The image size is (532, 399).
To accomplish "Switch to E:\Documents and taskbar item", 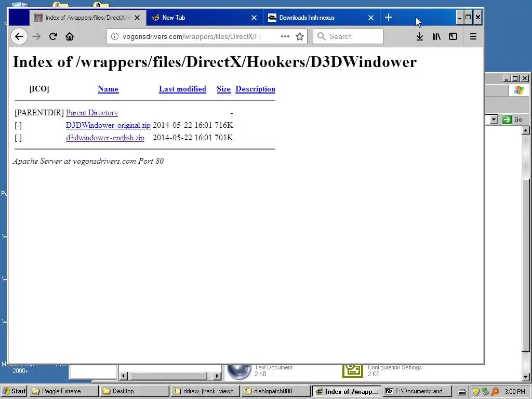I will (x=417, y=391).
